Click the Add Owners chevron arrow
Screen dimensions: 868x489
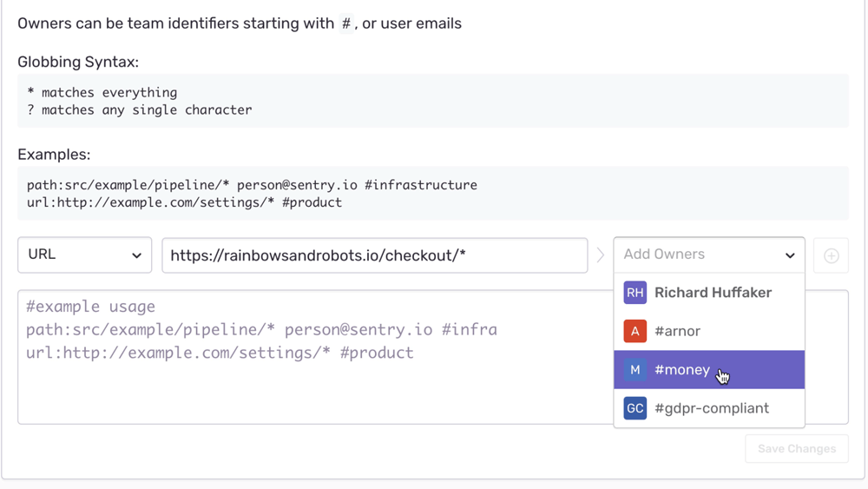coord(790,255)
